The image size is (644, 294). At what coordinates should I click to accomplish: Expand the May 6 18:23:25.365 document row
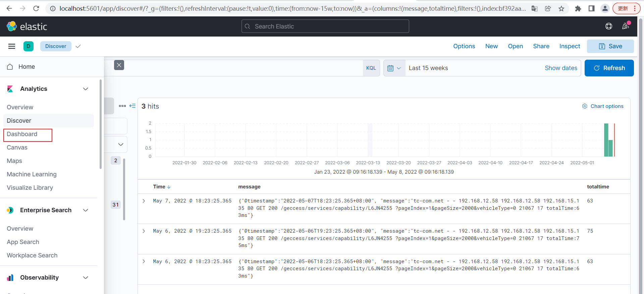tap(144, 261)
